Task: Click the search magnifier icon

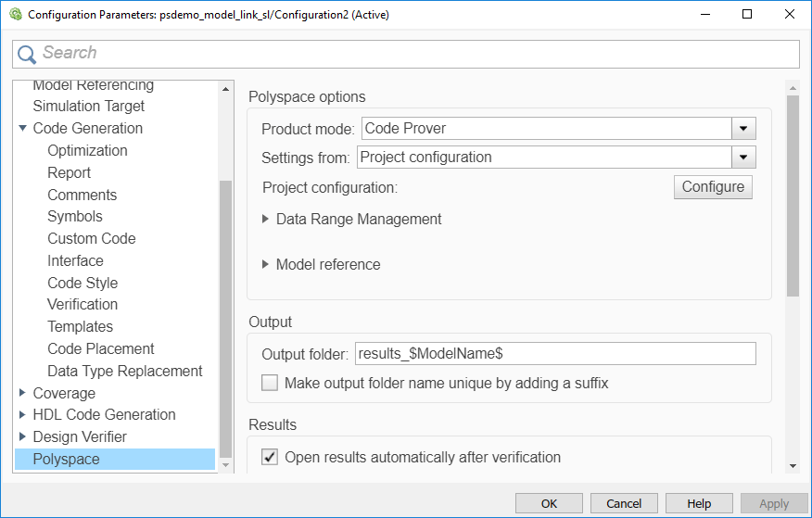Action: (x=27, y=54)
